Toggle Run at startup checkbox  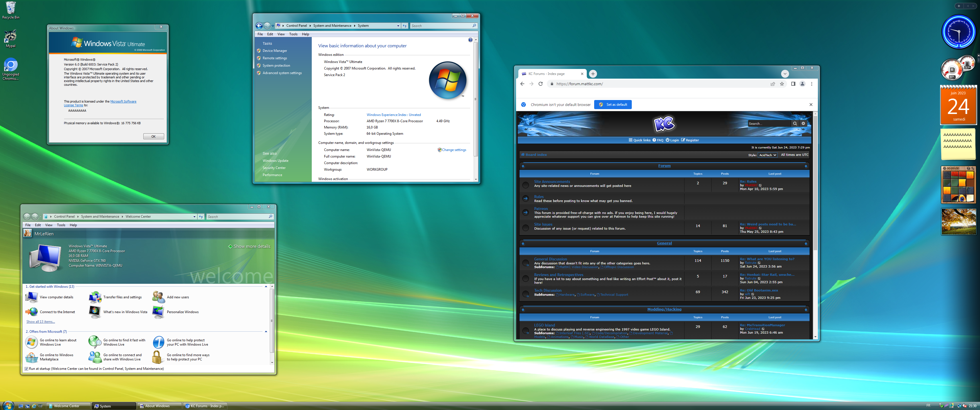(x=26, y=369)
